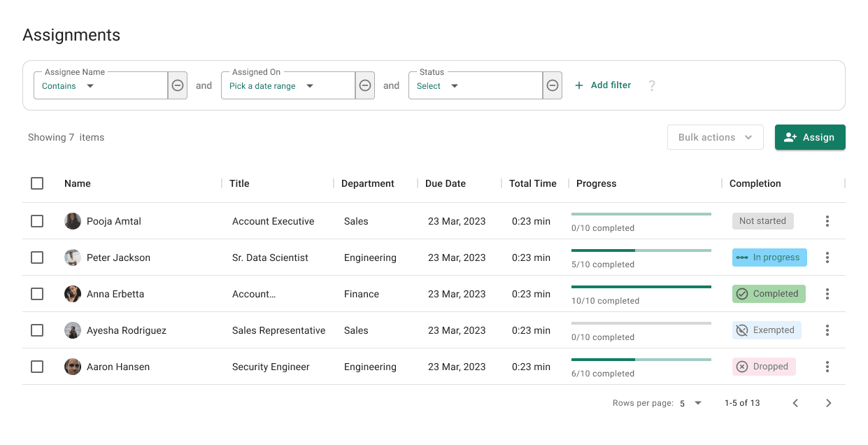The width and height of the screenshot is (868, 445).
Task: Click the filter help question mark icon
Action: 652,85
